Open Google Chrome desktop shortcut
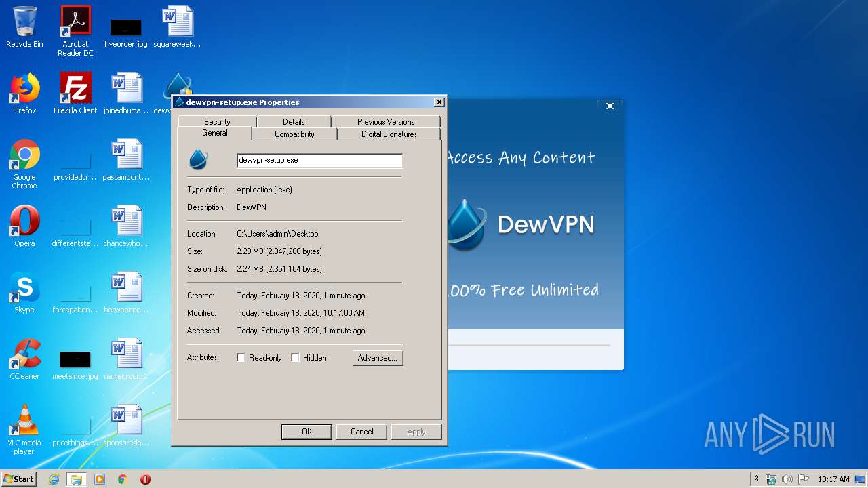 [x=24, y=164]
